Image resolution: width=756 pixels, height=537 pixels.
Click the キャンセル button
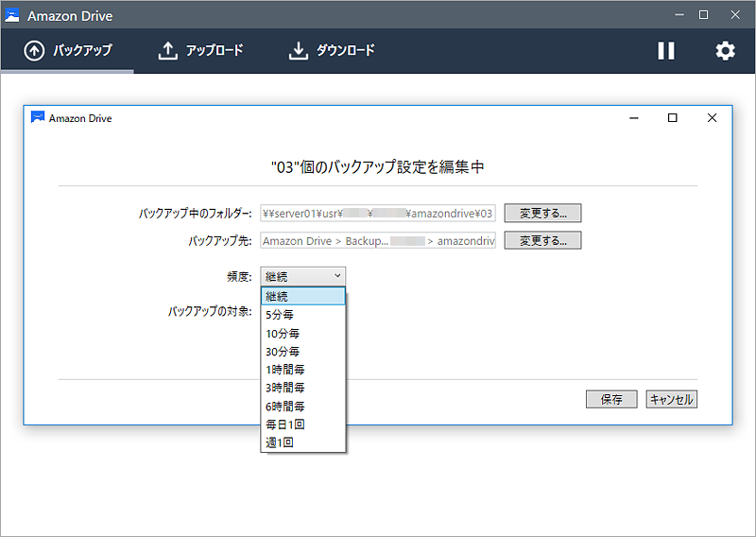click(671, 399)
